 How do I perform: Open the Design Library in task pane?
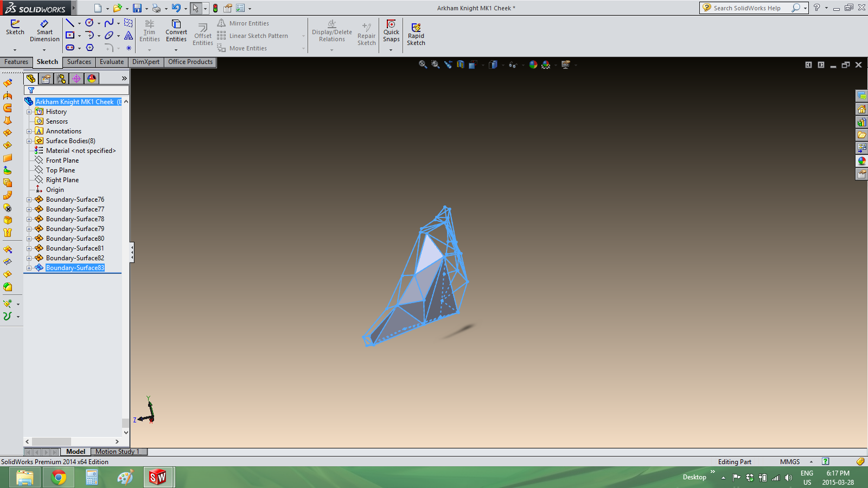coord(861,122)
